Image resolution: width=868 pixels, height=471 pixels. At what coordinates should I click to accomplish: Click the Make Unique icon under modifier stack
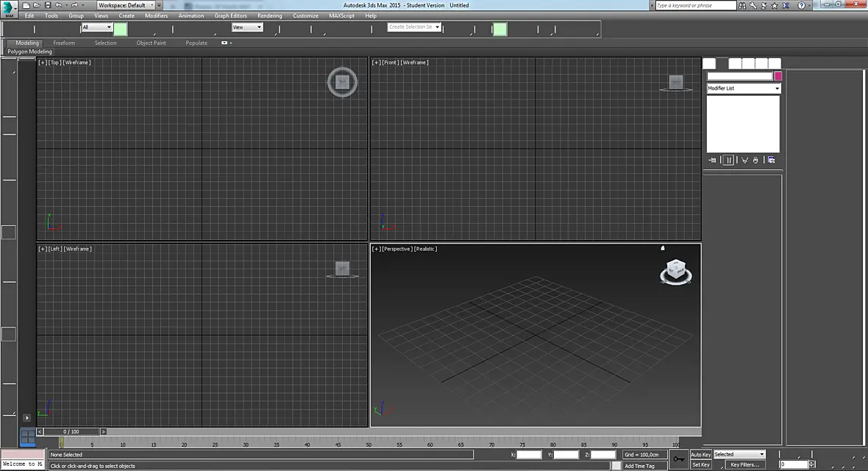tap(744, 160)
